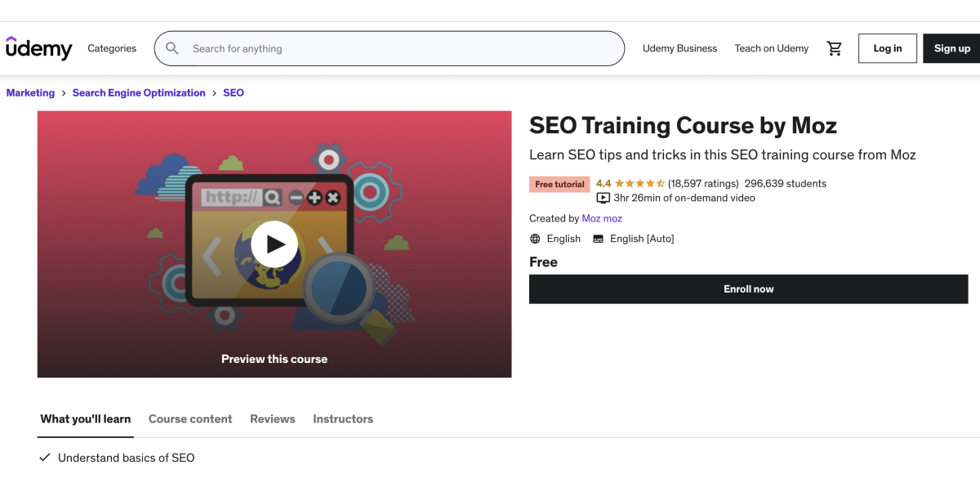The width and height of the screenshot is (980, 479).
Task: Open Udemy Business link
Action: (679, 48)
